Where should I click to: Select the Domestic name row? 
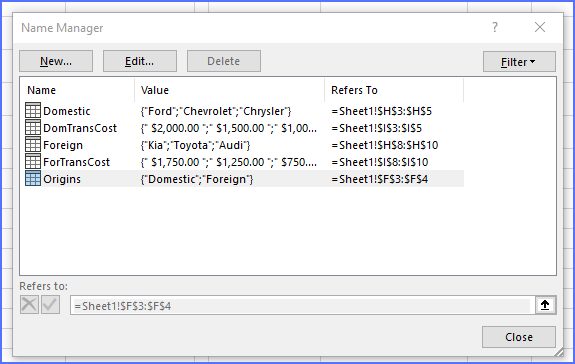(x=244, y=111)
